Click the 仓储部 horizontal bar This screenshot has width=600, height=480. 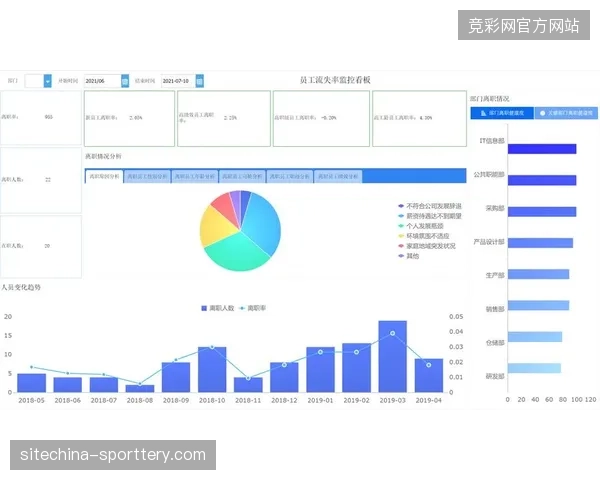(535, 337)
